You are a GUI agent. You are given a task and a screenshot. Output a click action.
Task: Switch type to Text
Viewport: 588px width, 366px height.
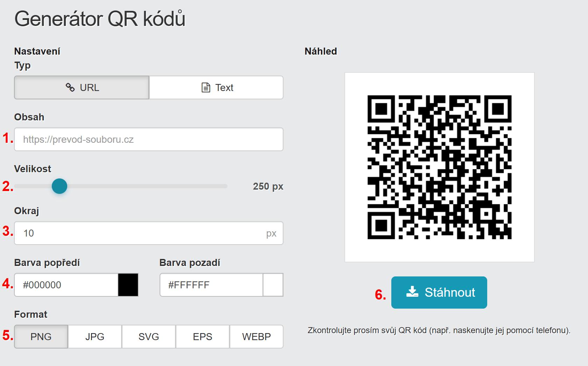pyautogui.click(x=216, y=87)
